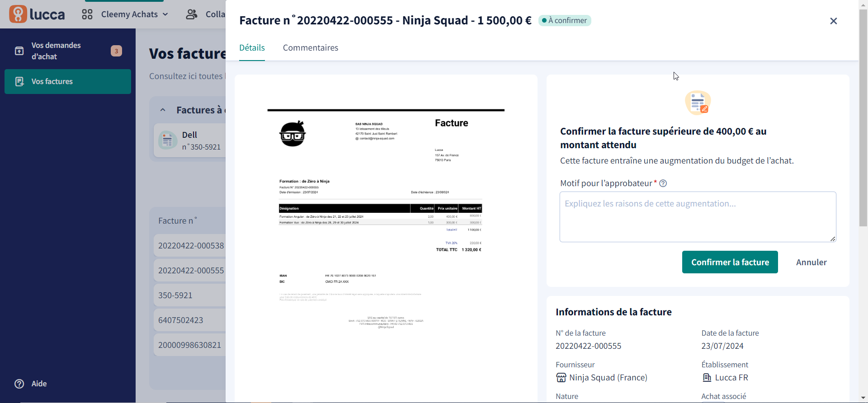Click the Ninja Squad logo in preview

point(292,134)
